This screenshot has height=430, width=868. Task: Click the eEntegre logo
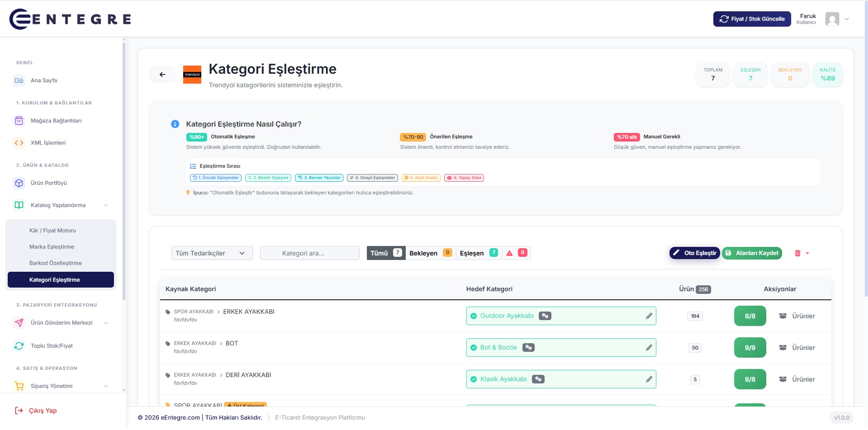(x=70, y=19)
